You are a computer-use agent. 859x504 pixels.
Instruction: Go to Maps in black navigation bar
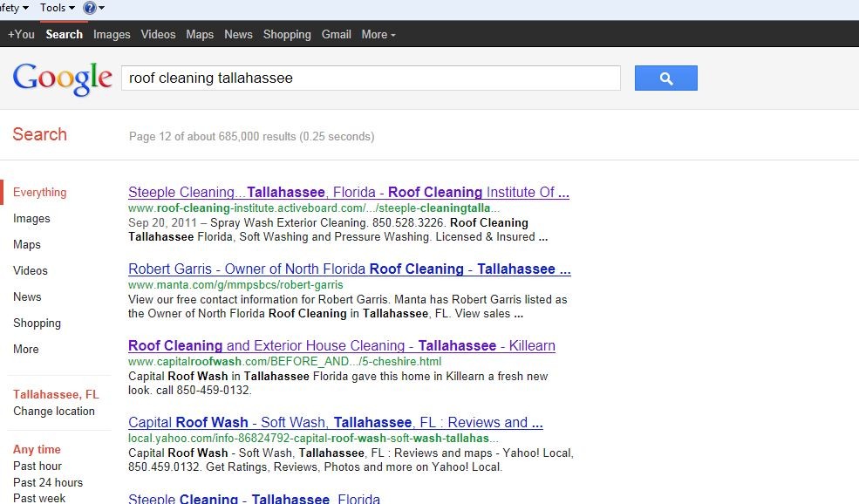pos(200,35)
